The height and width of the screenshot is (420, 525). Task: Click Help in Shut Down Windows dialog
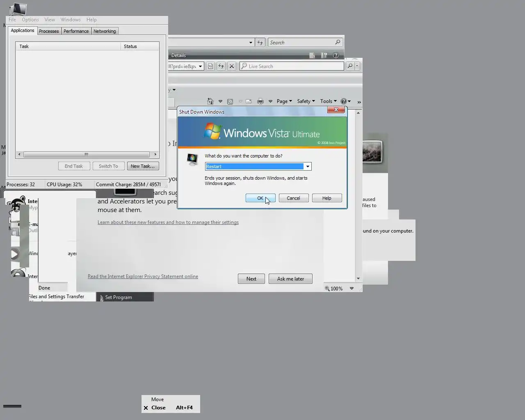(x=327, y=198)
